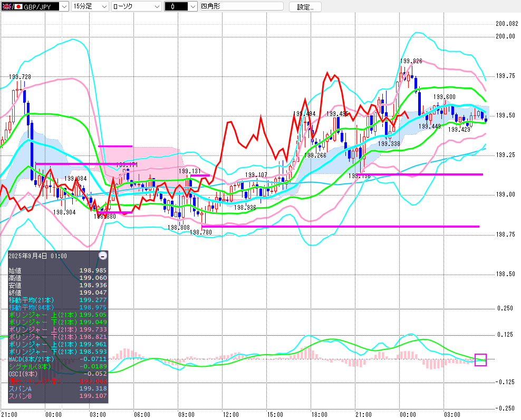Click the 高値 value 199.060
521x420 pixels.
tap(93, 278)
